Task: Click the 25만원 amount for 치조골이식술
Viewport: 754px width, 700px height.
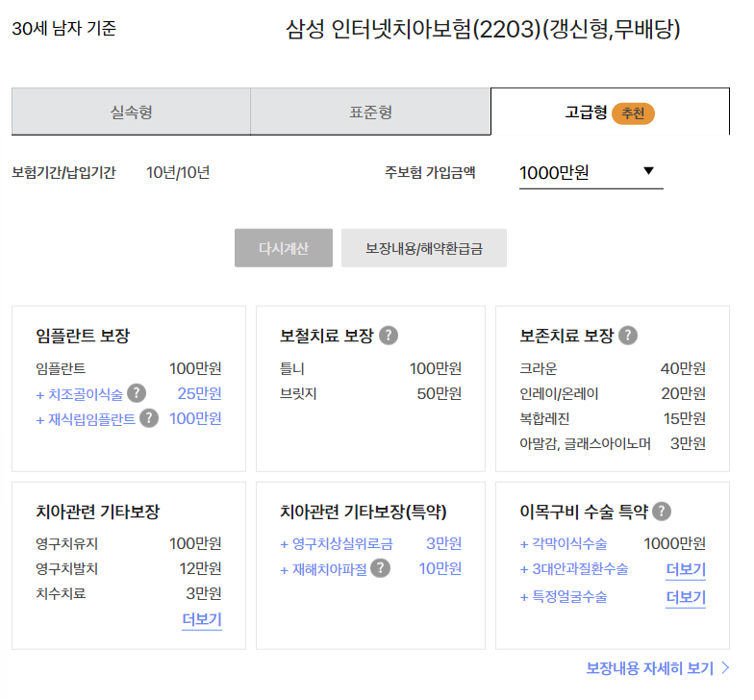Action: click(x=200, y=393)
